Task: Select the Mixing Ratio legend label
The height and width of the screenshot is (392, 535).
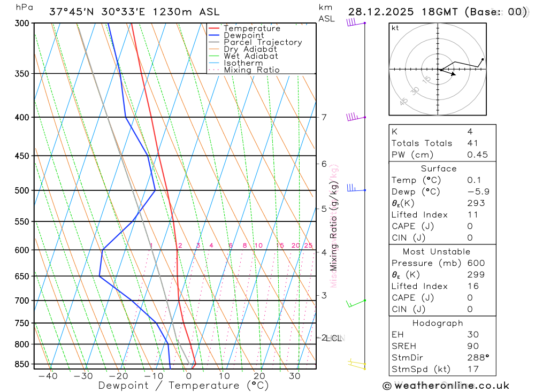Action: (251, 70)
